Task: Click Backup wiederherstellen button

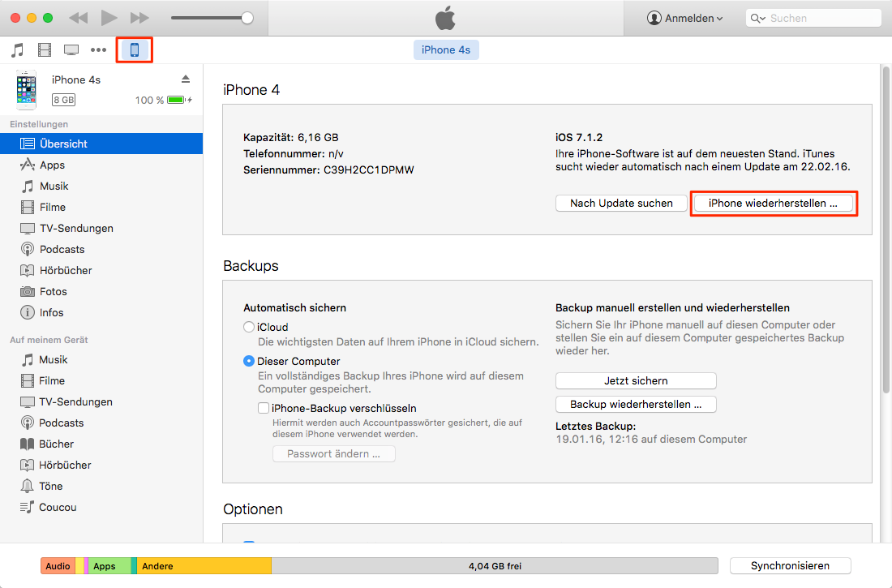Action: (636, 404)
